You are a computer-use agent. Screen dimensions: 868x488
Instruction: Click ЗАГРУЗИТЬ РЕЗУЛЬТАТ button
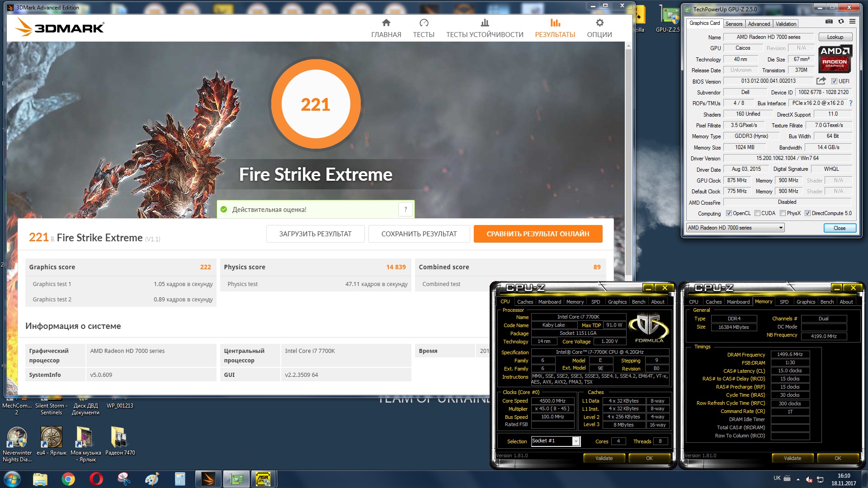(x=315, y=234)
